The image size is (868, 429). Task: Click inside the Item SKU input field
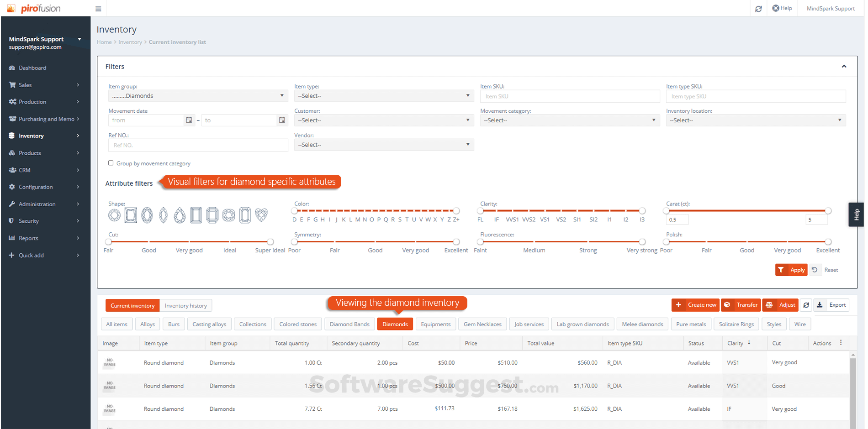(570, 96)
